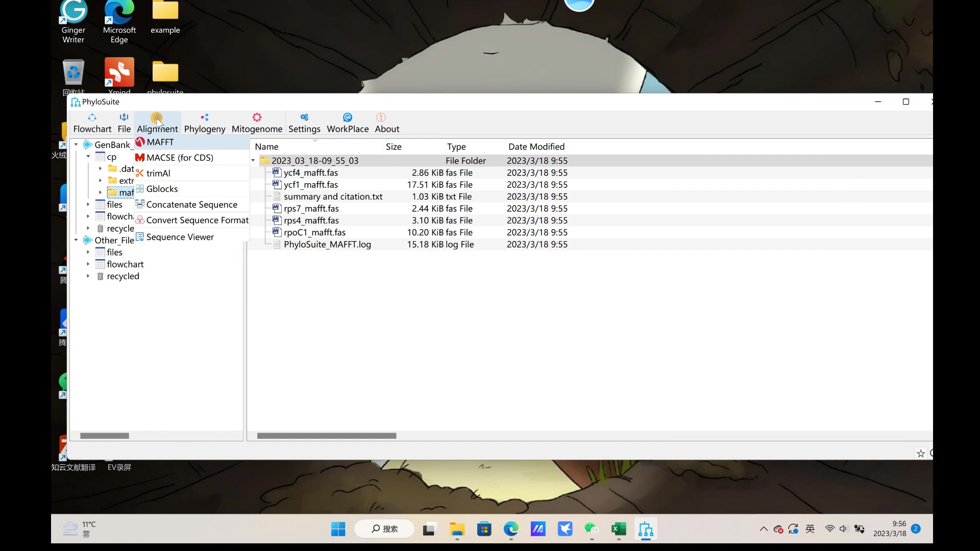
Task: Select MAFFT from Alignment menu
Action: click(x=160, y=142)
